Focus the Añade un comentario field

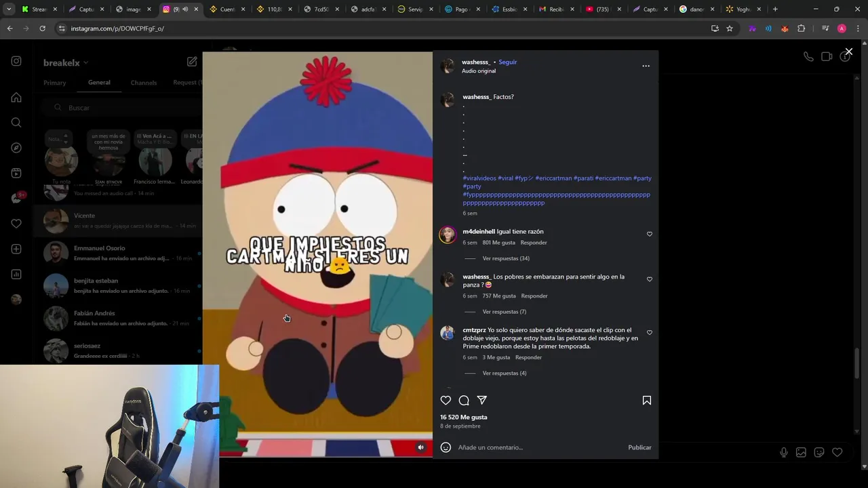(539, 447)
